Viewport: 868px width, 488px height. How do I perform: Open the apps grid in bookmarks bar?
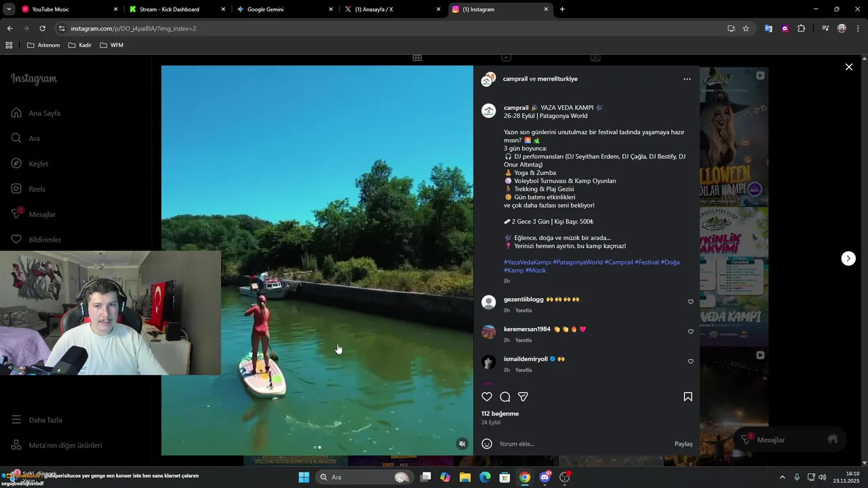pos(9,45)
